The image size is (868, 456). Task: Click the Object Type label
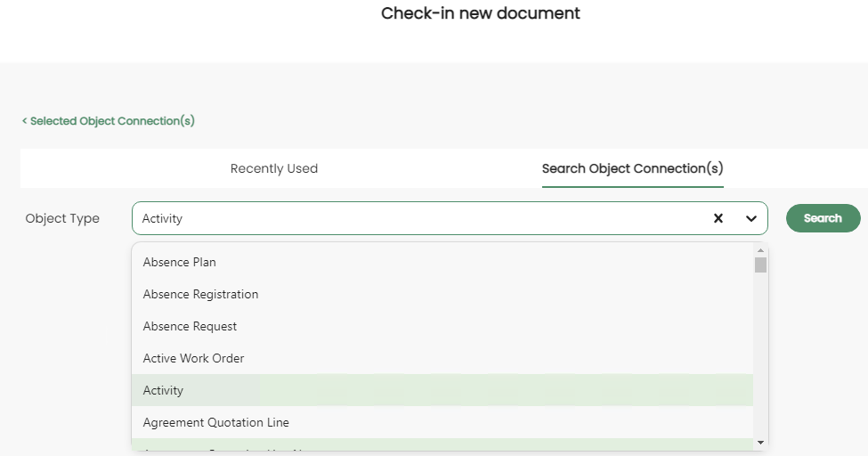tap(62, 218)
